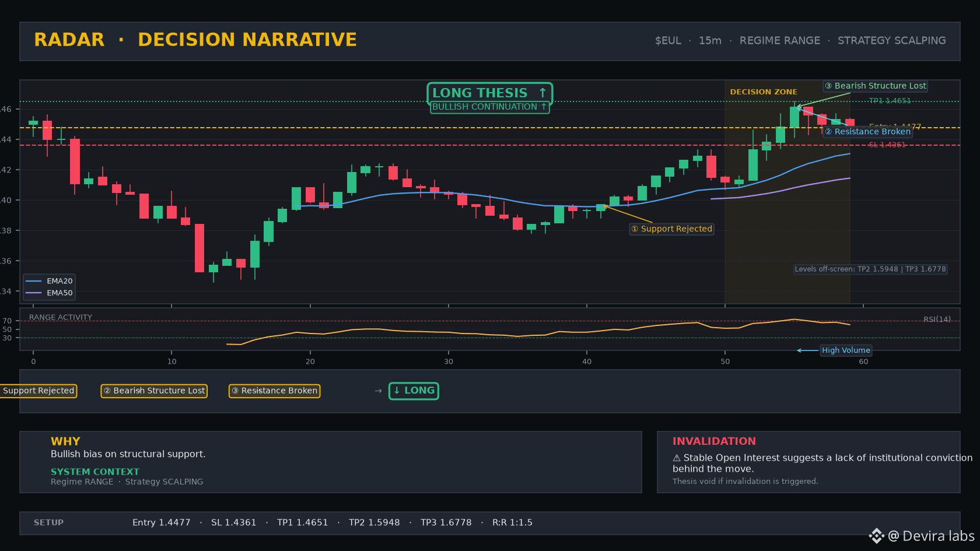Viewport: 980px width, 551px height.
Task: Click the Resistance Broken annotation on the chart
Action: pos(867,132)
